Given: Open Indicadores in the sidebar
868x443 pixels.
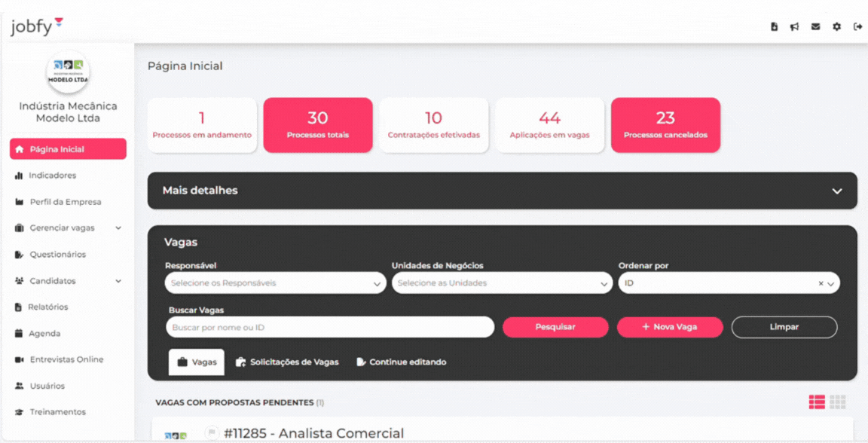Looking at the screenshot, I should [x=52, y=176].
